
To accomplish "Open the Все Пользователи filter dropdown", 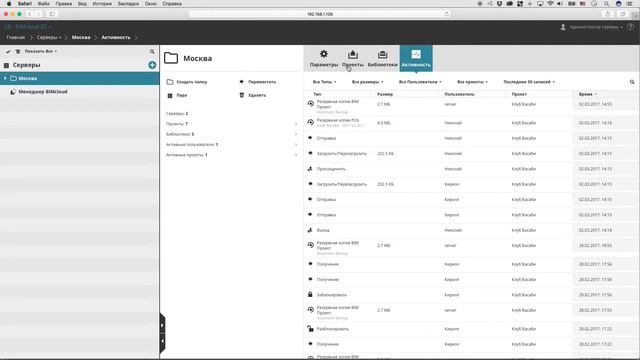I will click(x=420, y=82).
